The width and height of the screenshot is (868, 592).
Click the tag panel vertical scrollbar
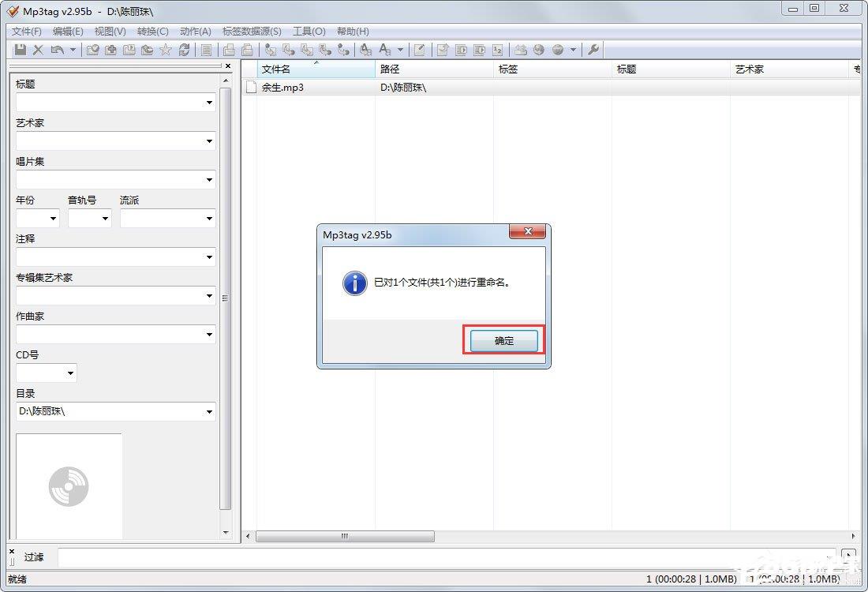[226, 298]
